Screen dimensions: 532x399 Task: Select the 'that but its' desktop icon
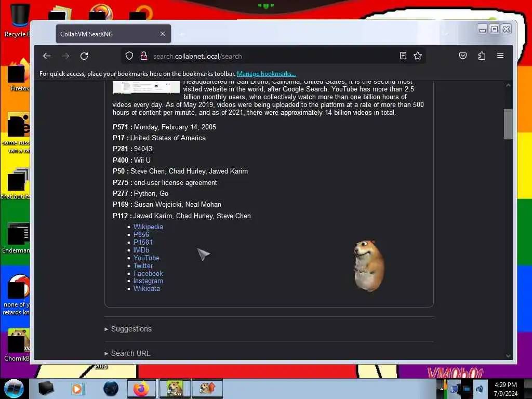tap(16, 183)
